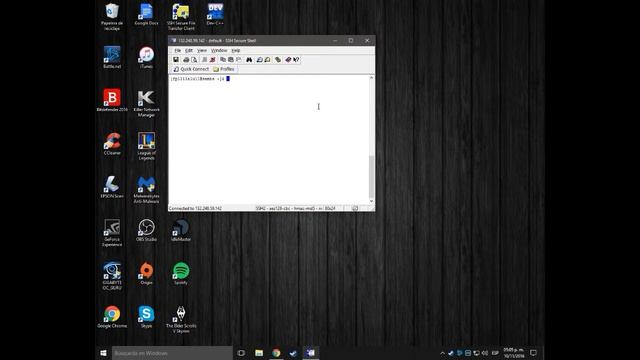
Task: Click the terminal vertical scrollbar thumb
Action: (371, 176)
